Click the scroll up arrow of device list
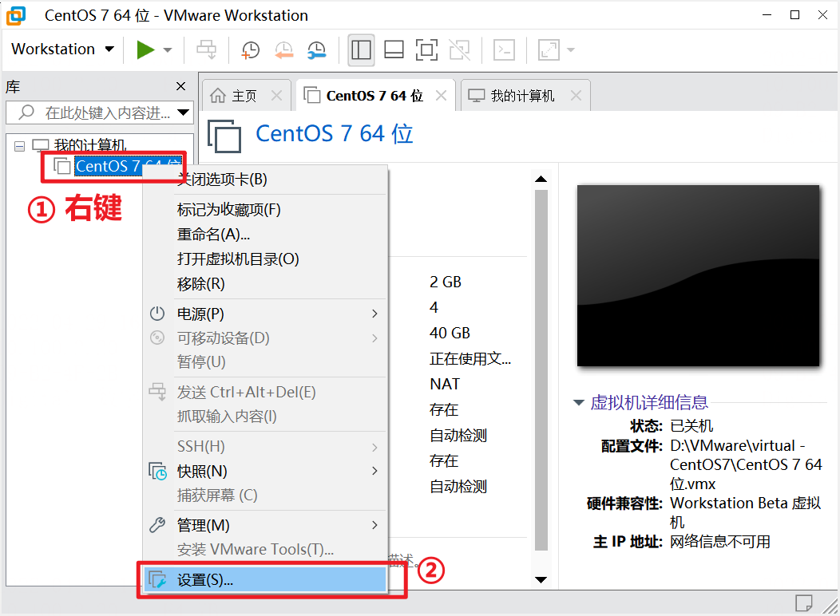The image size is (840, 616). 541,179
